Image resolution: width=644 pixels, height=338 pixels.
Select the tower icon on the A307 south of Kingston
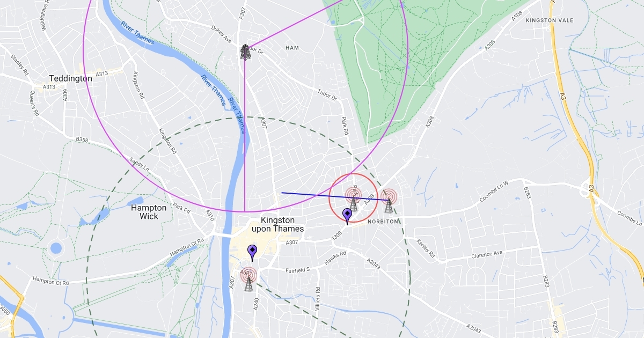248,279
